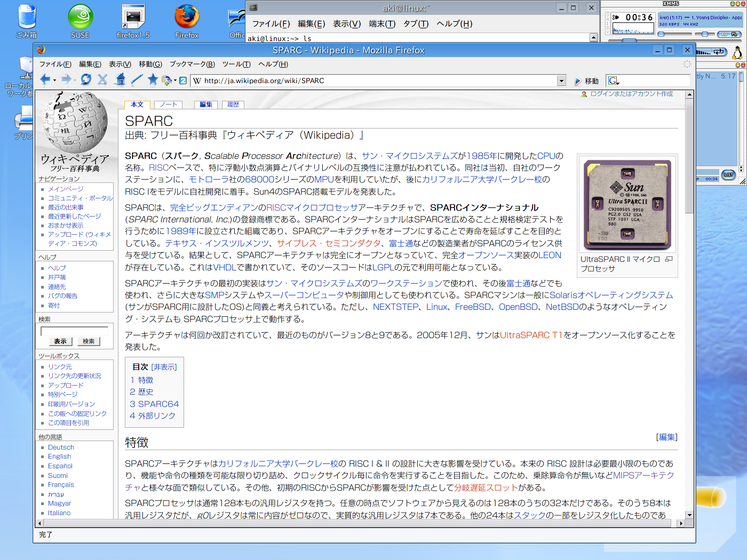Image resolution: width=747 pixels, height=560 pixels.
Task: Open the terminal's ファイル(F) menu
Action: click(x=271, y=23)
